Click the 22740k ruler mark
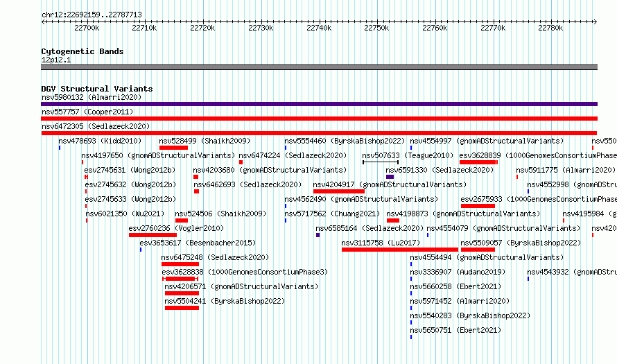Image resolution: width=617 pixels, height=364 pixels. pyautogui.click(x=319, y=28)
